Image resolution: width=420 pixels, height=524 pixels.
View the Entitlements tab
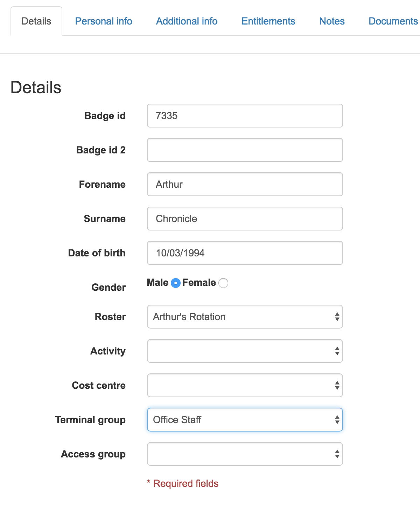[268, 21]
